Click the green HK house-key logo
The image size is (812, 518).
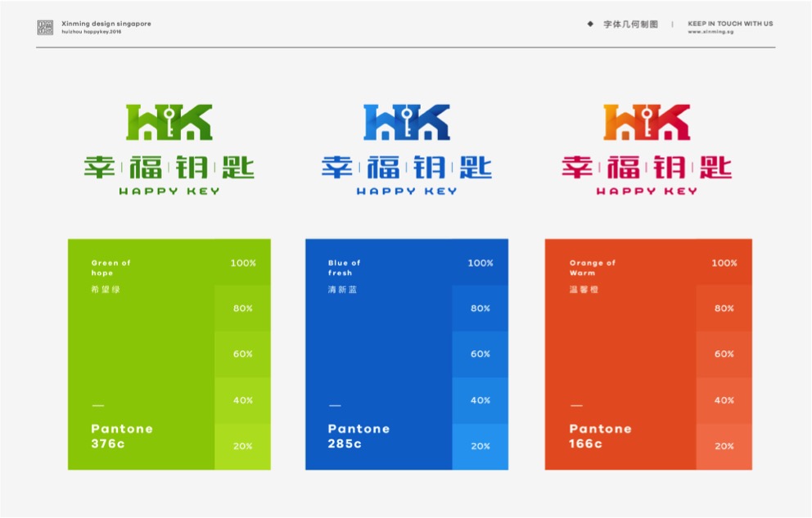[x=169, y=122]
